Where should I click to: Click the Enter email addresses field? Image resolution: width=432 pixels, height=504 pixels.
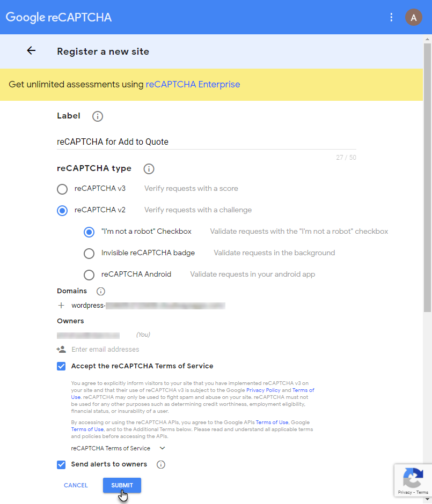[105, 350]
